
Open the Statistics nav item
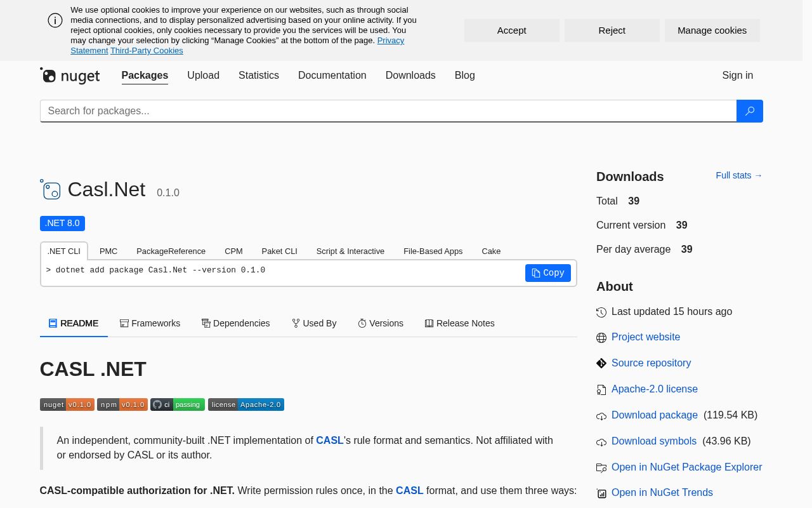(x=259, y=76)
